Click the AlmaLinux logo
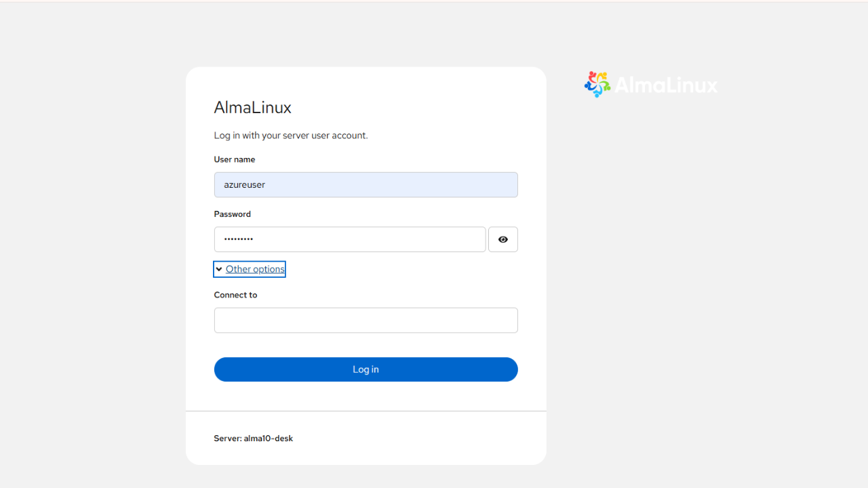This screenshot has height=488, width=868. point(651,85)
